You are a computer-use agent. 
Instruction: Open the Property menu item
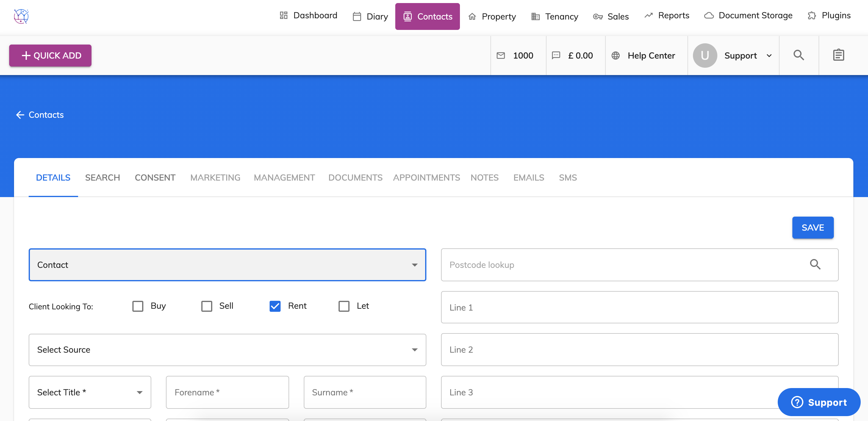pos(492,16)
